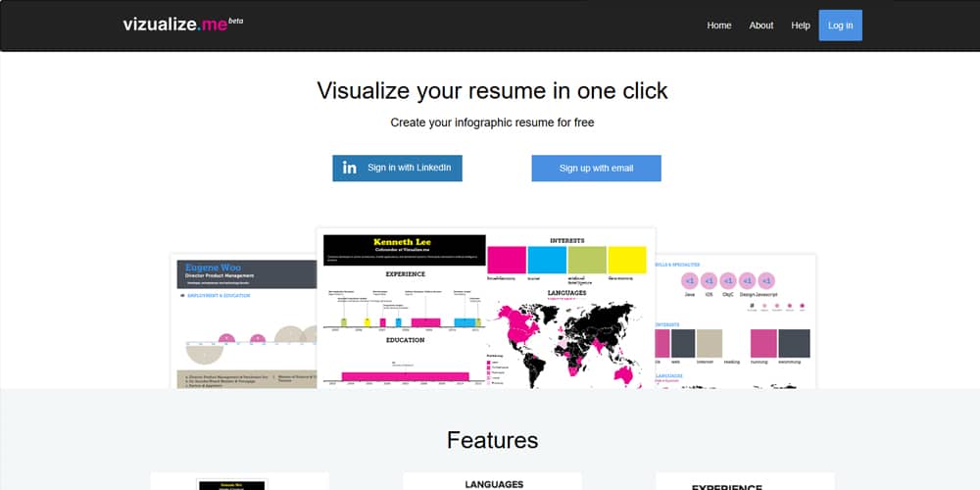Click the 'running' interest square
980x490 pixels.
(763, 343)
